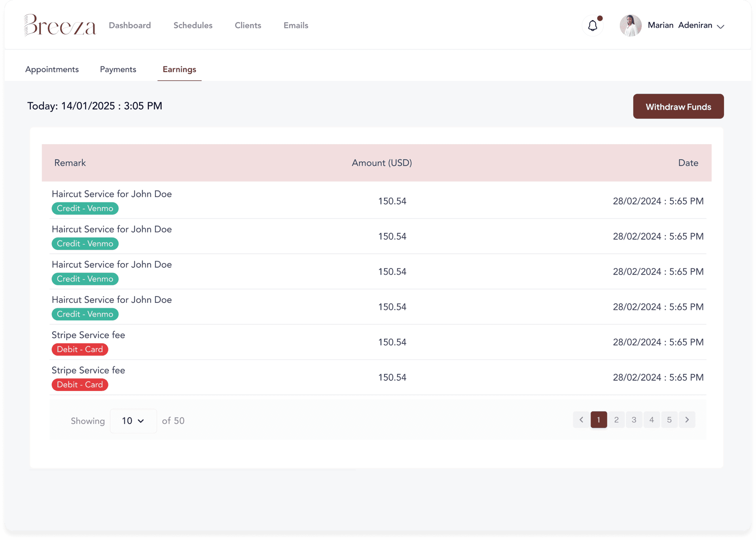Go to page 4

(652, 419)
